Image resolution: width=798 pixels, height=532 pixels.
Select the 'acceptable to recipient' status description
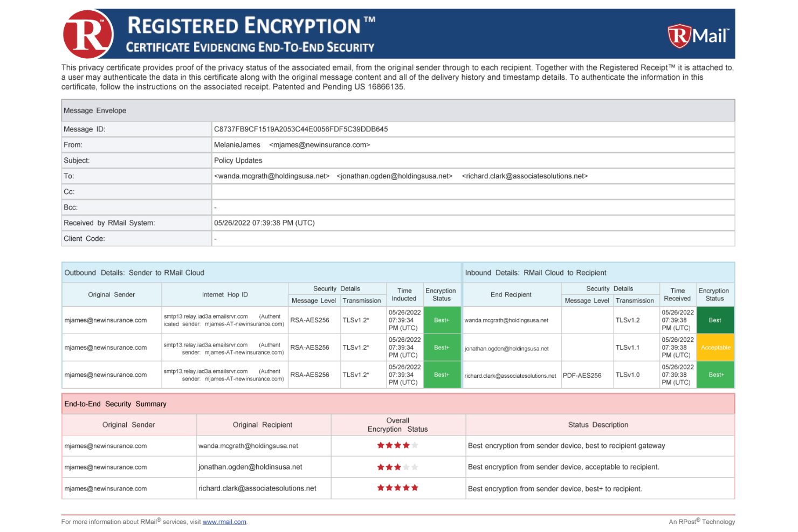tap(564, 467)
